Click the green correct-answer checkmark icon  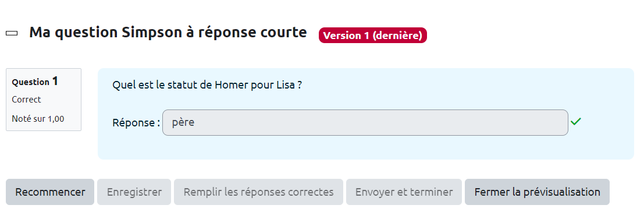pyautogui.click(x=576, y=122)
